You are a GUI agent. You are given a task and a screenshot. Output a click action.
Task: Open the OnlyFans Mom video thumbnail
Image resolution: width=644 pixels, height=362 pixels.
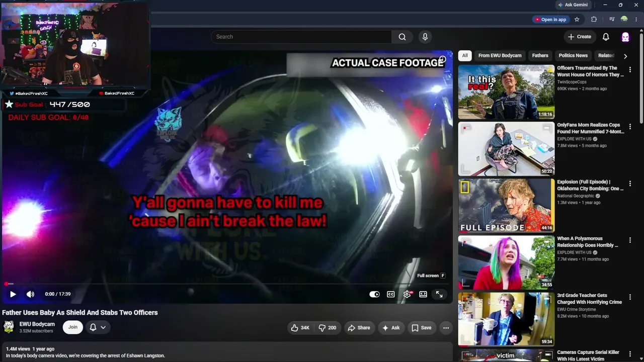click(506, 148)
